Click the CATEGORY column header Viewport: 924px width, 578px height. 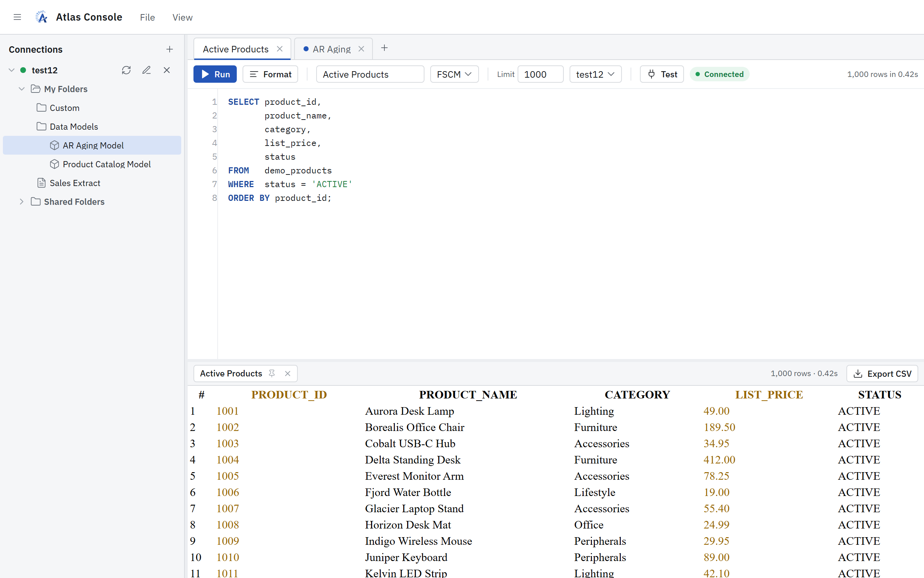coord(637,394)
